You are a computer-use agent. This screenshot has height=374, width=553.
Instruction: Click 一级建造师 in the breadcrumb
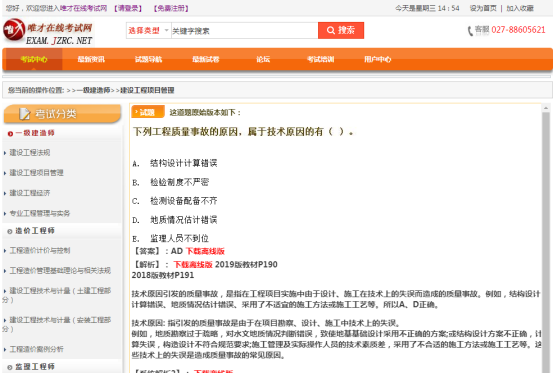(93, 90)
